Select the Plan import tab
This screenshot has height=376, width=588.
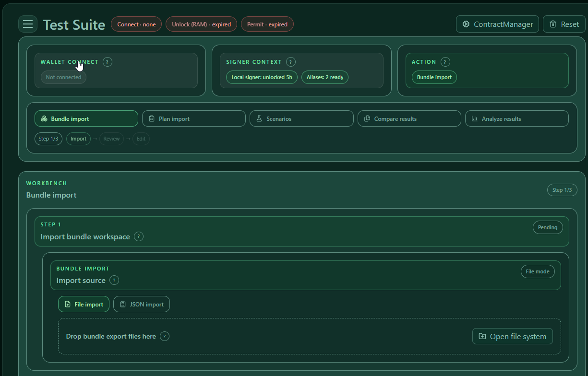click(194, 118)
